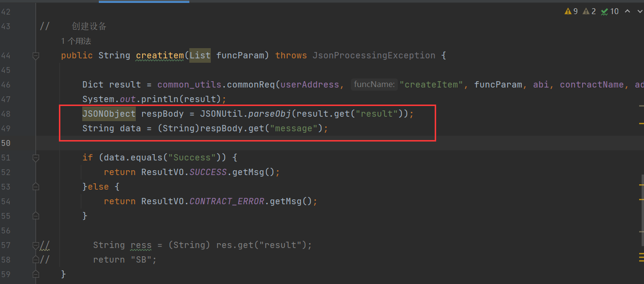Click the funcName: parameter inlay hint

373,85
